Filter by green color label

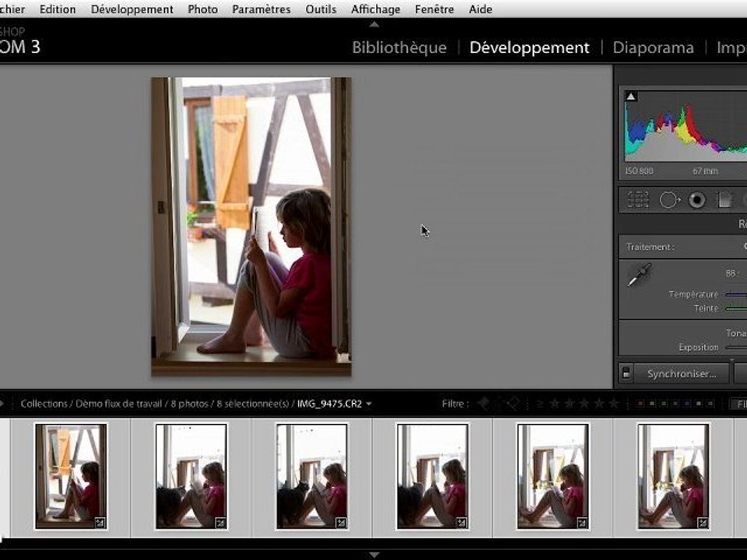click(664, 404)
